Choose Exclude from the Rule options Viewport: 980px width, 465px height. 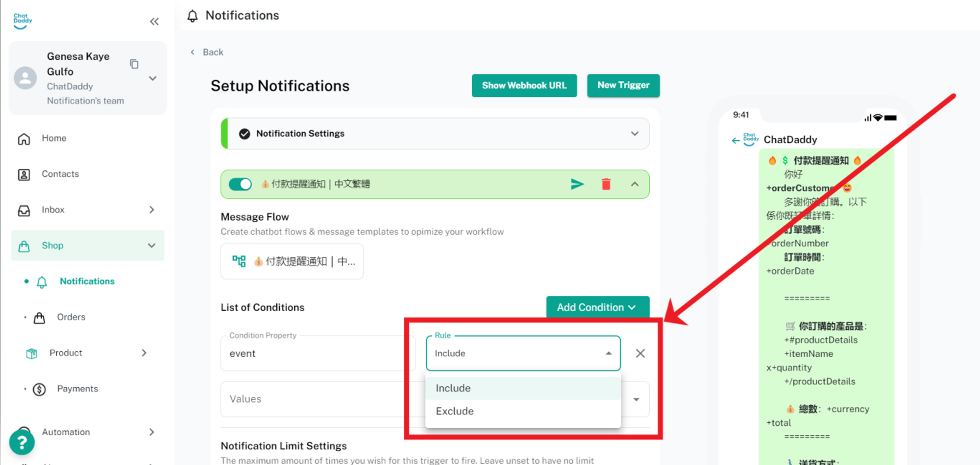(x=523, y=412)
